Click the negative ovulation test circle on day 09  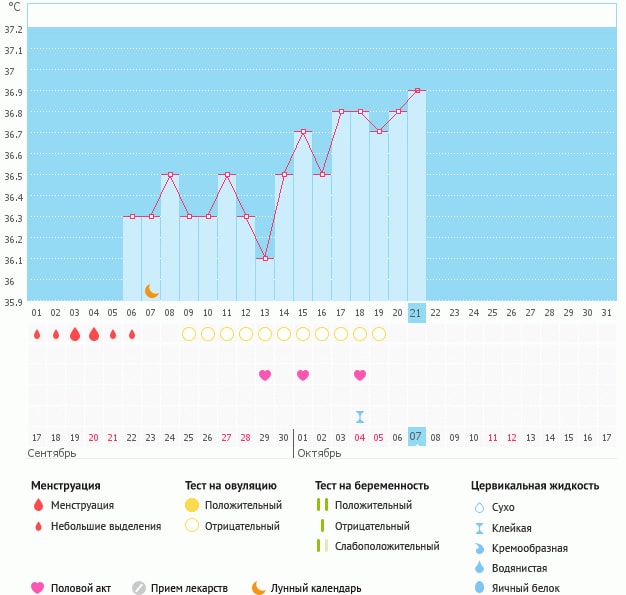pos(189,334)
